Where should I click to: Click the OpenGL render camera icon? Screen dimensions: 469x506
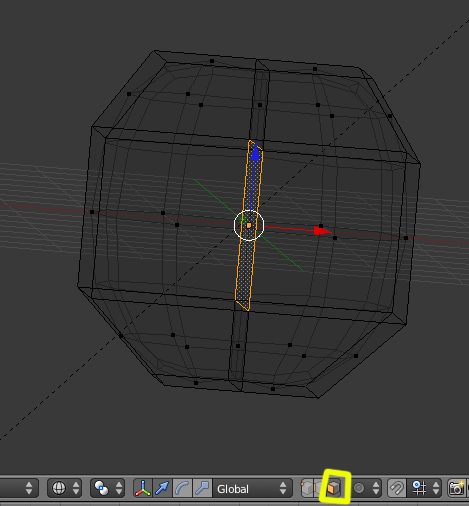coord(456,488)
